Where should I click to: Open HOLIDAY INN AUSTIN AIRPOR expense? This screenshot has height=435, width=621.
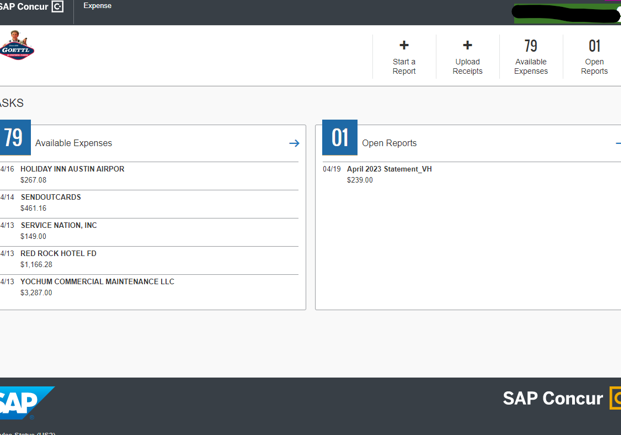(x=149, y=174)
